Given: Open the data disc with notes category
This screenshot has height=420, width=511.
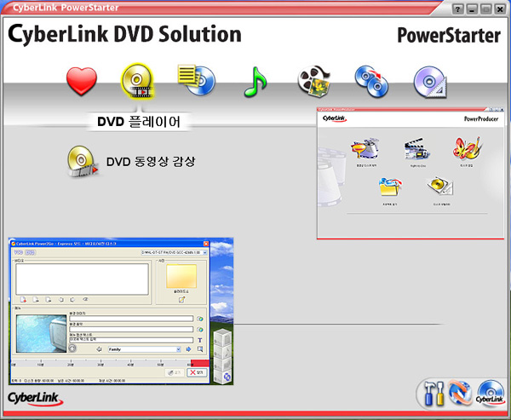Looking at the screenshot, I should tap(196, 80).
